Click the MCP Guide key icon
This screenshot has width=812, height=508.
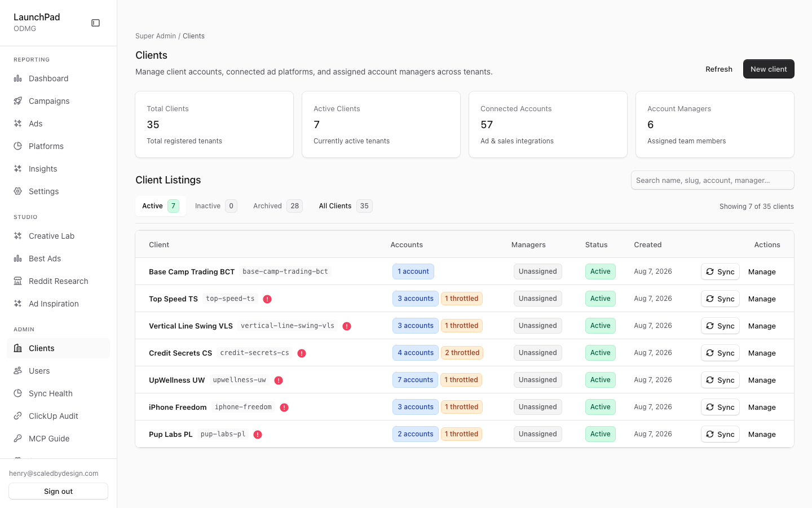[x=18, y=439]
